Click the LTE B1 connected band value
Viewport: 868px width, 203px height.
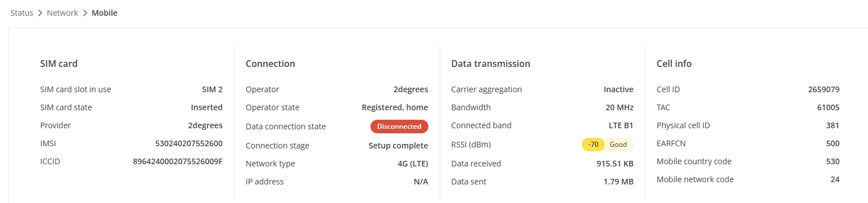pyautogui.click(x=617, y=125)
